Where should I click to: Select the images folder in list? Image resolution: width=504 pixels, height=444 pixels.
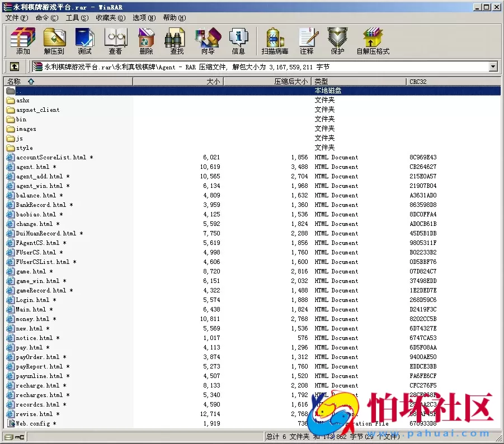point(26,129)
